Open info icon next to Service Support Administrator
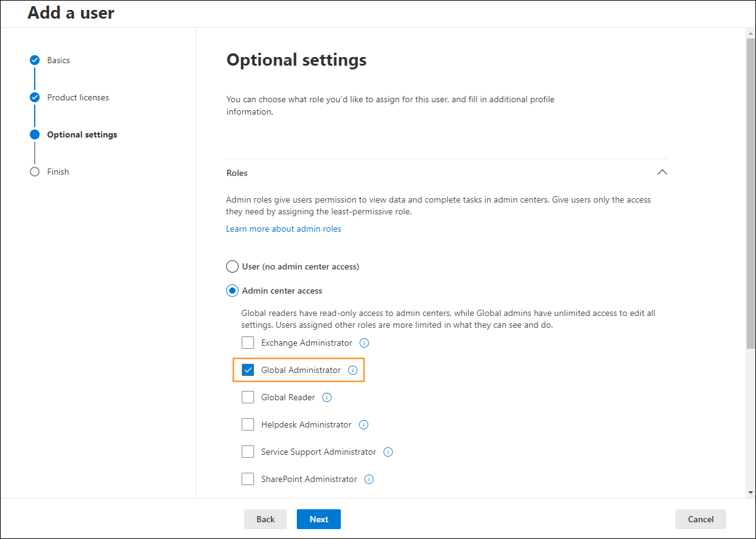The width and height of the screenshot is (756, 539). (389, 452)
